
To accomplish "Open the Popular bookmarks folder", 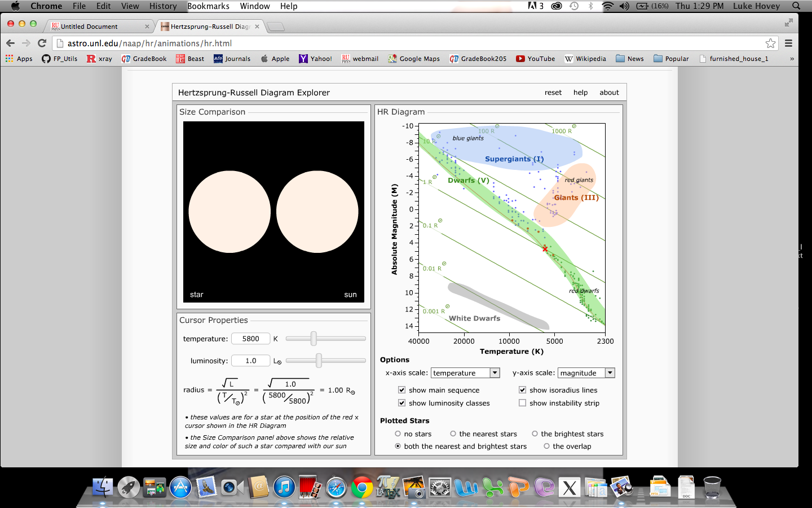I will [x=671, y=59].
